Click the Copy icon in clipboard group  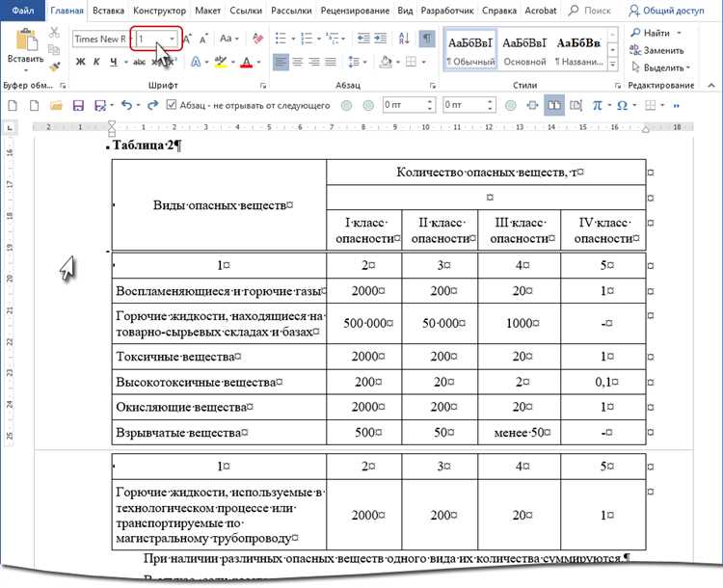click(54, 49)
